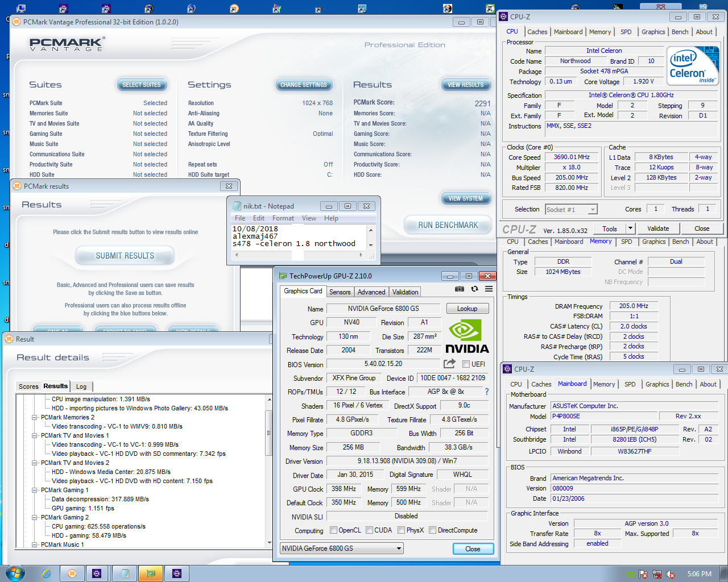Open the Advanced tab in GPU-Z
The image size is (728, 582).
(x=371, y=292)
